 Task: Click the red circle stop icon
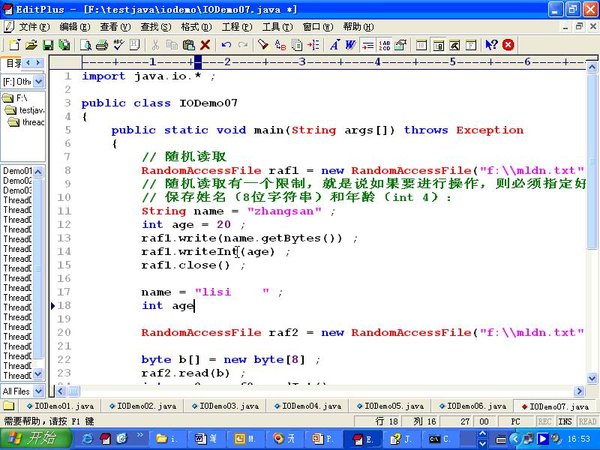tap(508, 45)
